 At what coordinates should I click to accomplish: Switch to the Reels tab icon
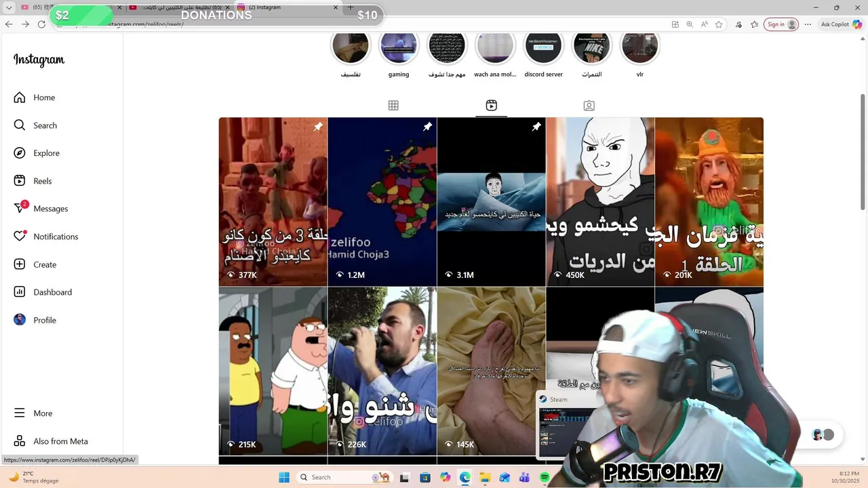pos(492,105)
